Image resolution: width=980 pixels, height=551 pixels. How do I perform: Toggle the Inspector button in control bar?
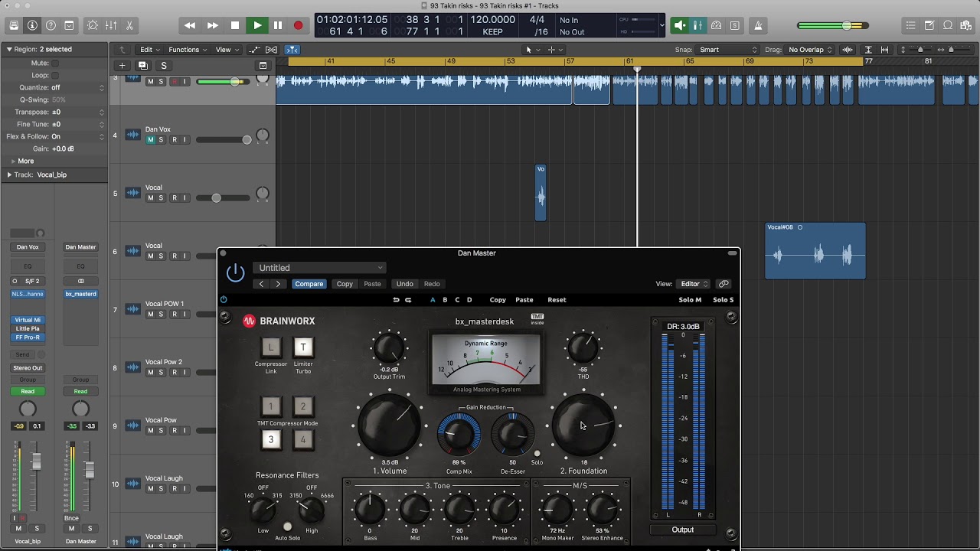[x=32, y=25]
